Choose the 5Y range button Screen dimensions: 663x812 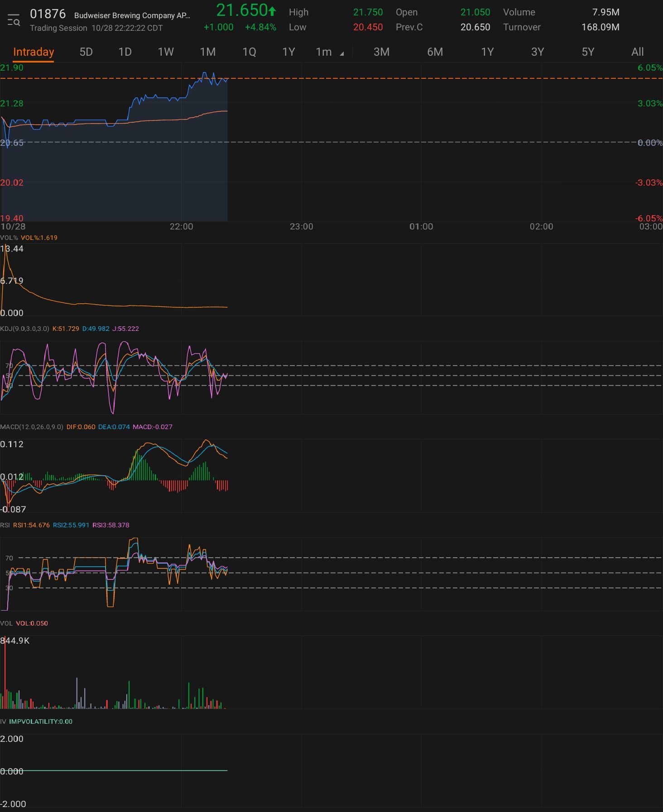[x=588, y=52]
